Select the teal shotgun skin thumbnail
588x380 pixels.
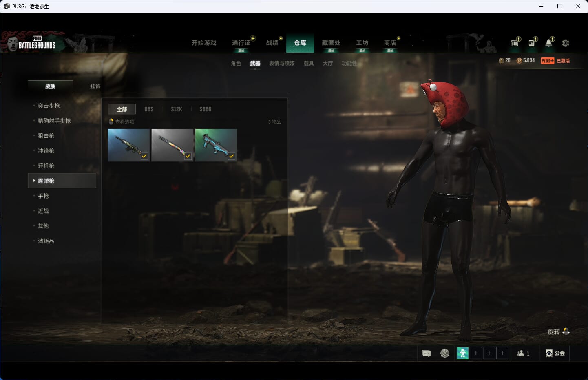(x=216, y=145)
